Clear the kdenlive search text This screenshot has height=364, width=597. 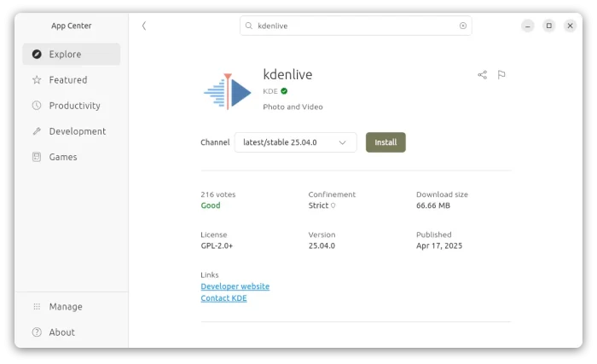[x=463, y=26]
